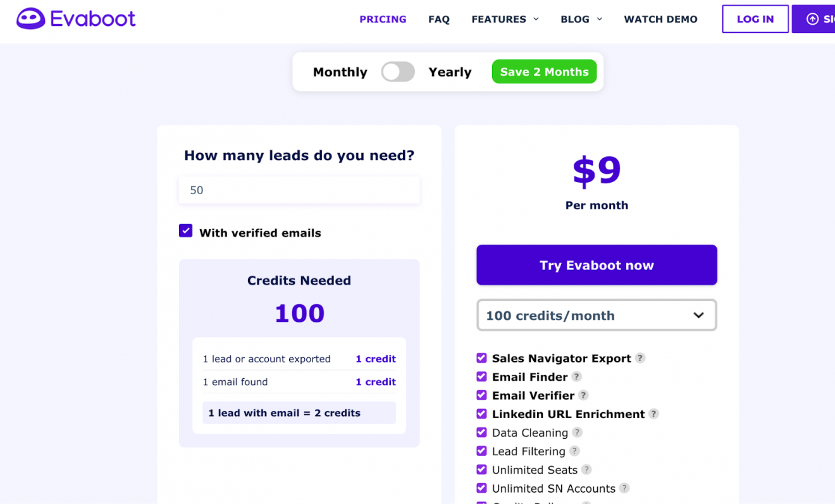Click help icon next to Email Verifier
This screenshot has width=835, height=504.
[583, 395]
